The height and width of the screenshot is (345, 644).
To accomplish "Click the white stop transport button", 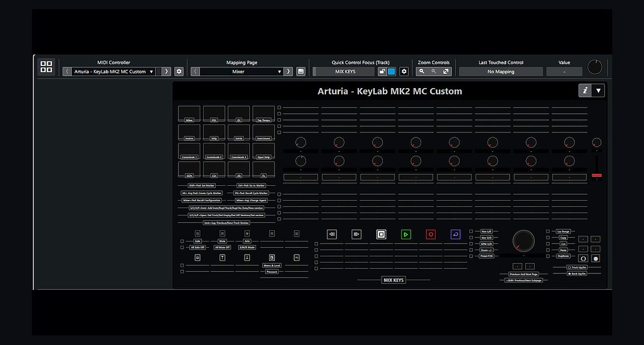I will pos(381,234).
